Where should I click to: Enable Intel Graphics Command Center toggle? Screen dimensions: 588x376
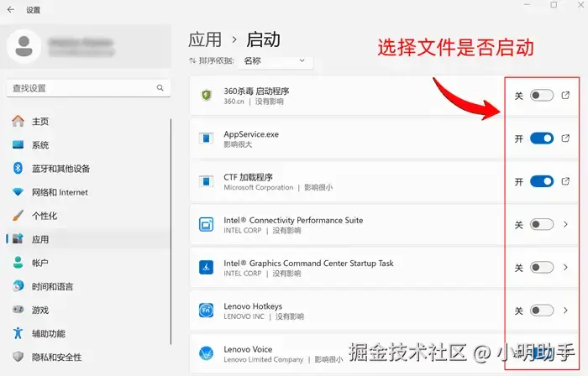(x=542, y=268)
